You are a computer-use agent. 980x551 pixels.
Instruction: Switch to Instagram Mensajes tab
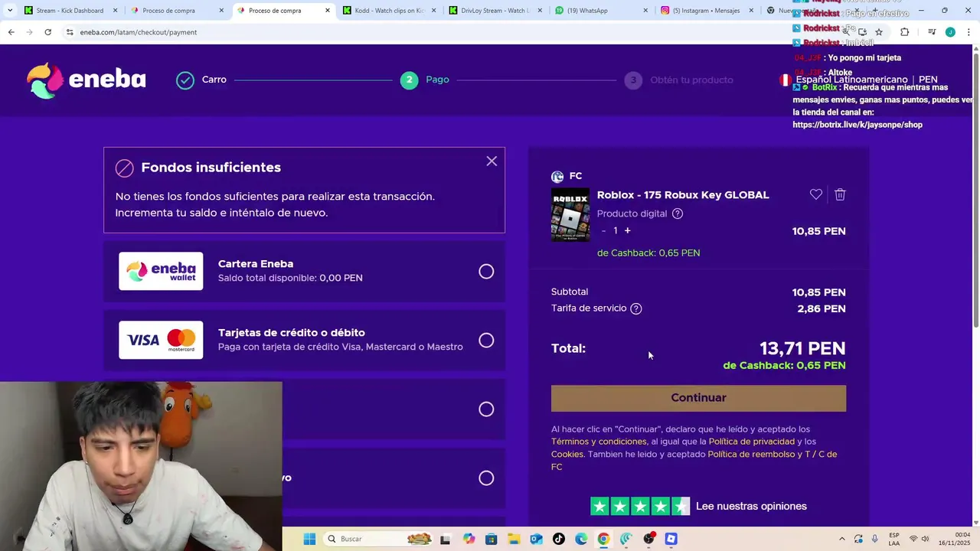(x=705, y=11)
